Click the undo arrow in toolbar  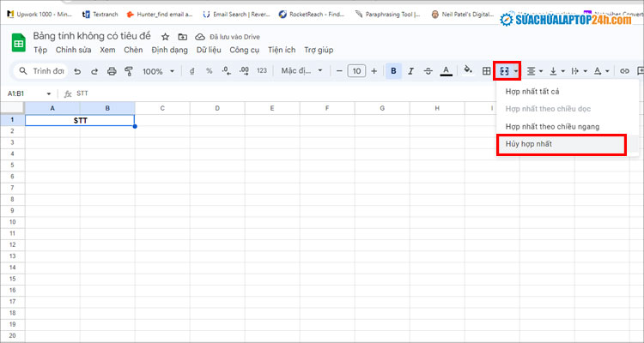click(77, 71)
